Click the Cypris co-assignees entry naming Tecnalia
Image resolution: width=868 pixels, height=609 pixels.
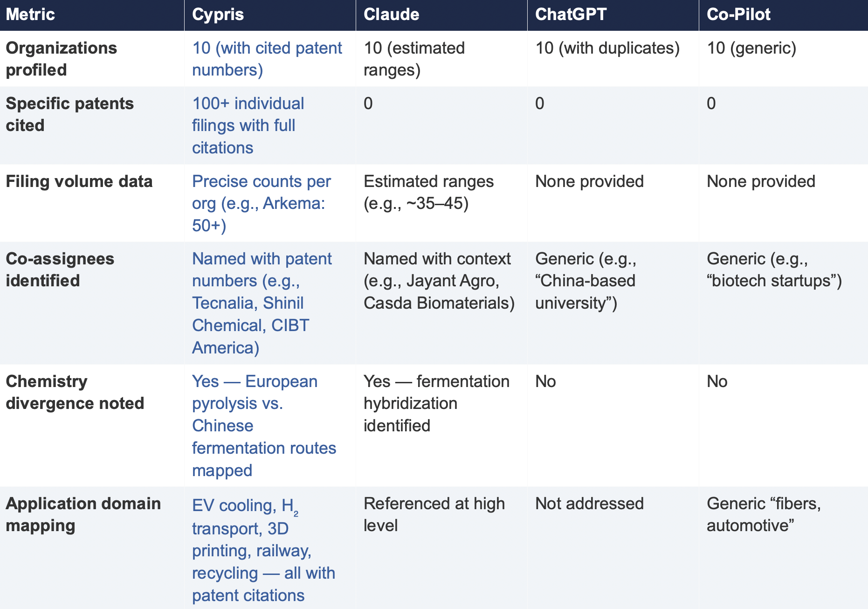(x=262, y=303)
